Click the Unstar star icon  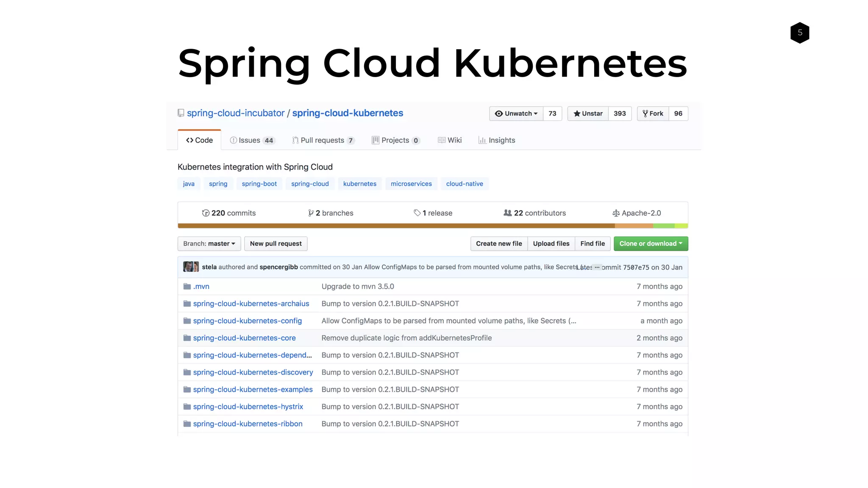(x=576, y=114)
